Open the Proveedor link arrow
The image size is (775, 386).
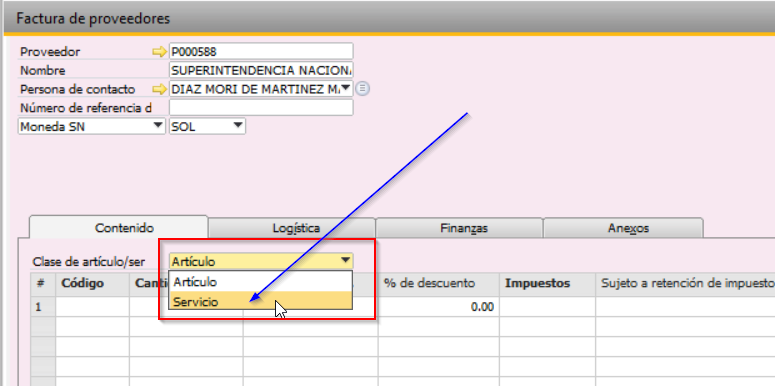click(160, 51)
